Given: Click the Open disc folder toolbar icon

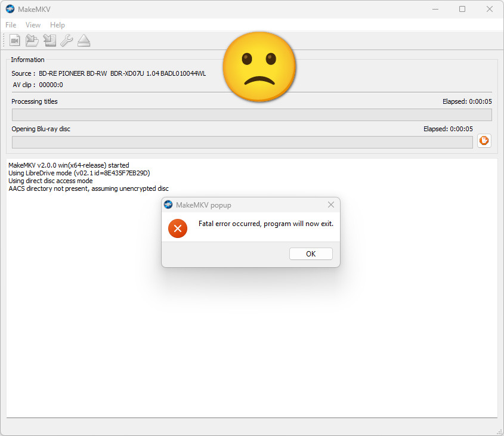Looking at the screenshot, I should [32, 41].
